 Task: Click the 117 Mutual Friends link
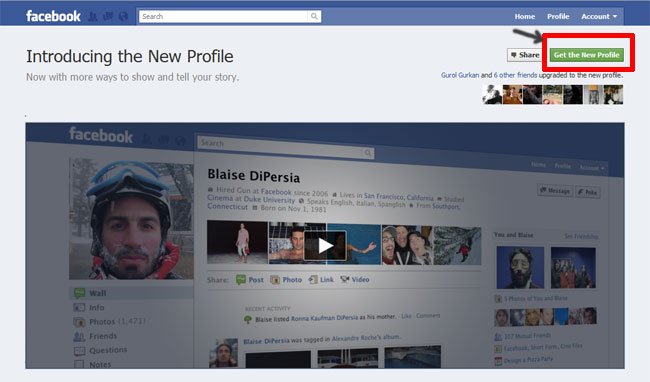click(x=527, y=336)
